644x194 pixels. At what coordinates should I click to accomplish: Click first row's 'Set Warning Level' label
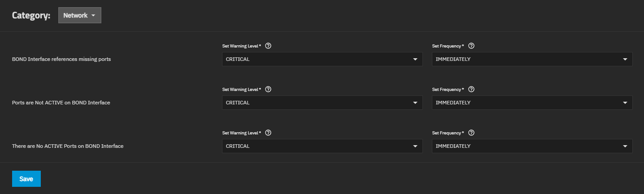[241, 46]
